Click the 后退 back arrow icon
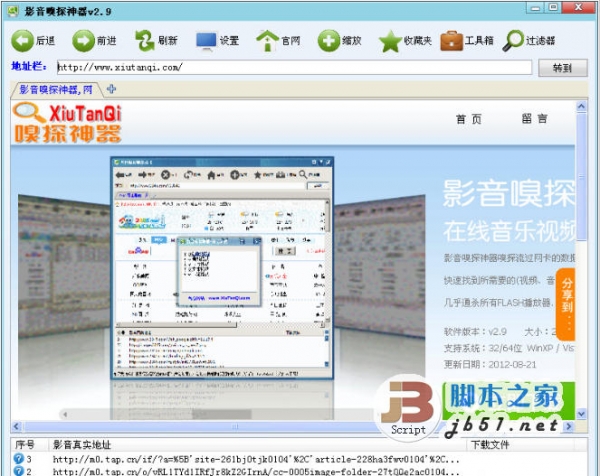This screenshot has width=600, height=476. (22, 41)
